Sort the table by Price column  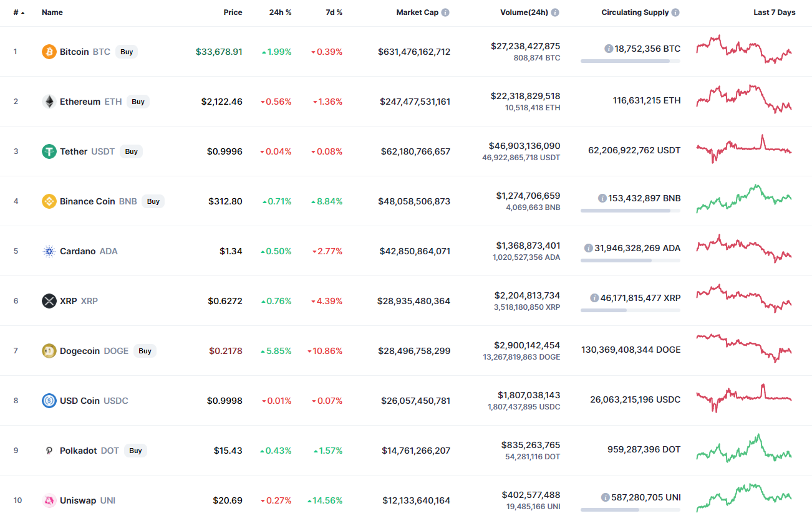tap(233, 12)
